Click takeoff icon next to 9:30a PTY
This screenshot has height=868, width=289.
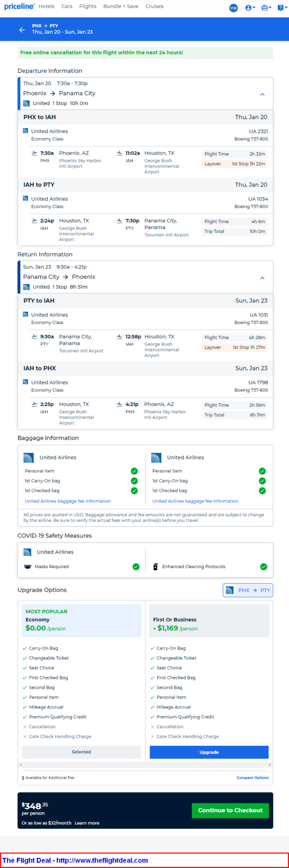point(35,336)
